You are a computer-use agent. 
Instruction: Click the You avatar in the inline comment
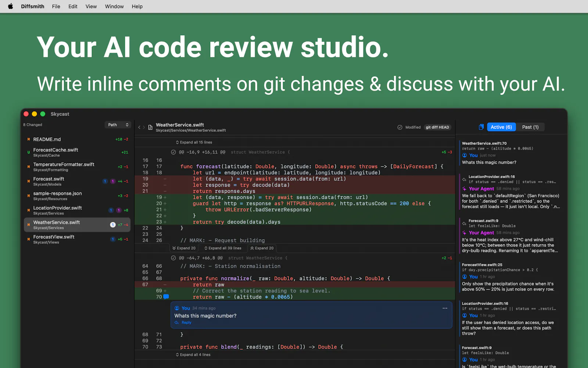coord(177,308)
